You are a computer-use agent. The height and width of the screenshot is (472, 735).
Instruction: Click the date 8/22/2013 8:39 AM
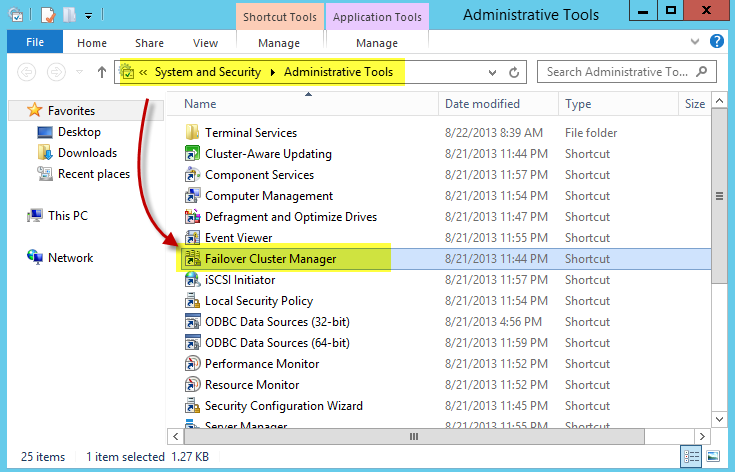494,133
